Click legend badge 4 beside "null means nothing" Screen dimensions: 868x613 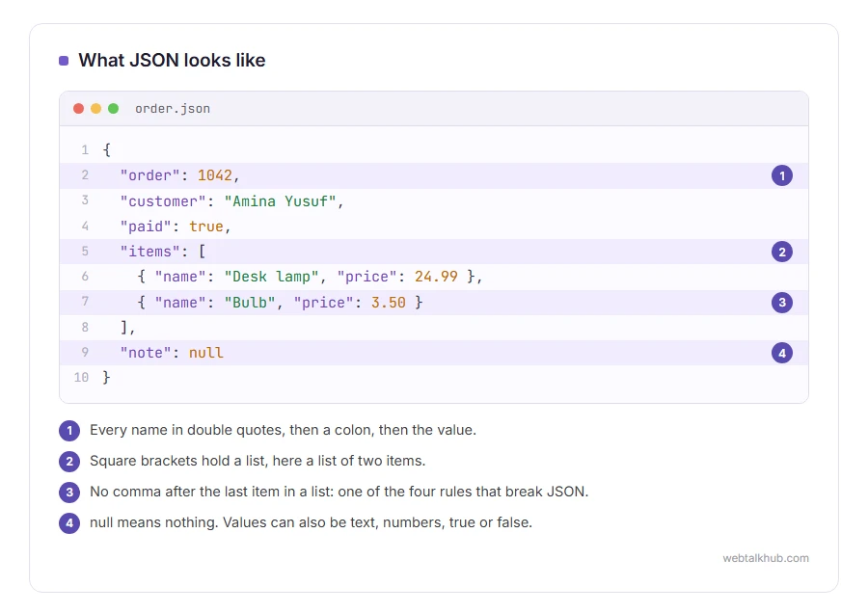pos(69,522)
